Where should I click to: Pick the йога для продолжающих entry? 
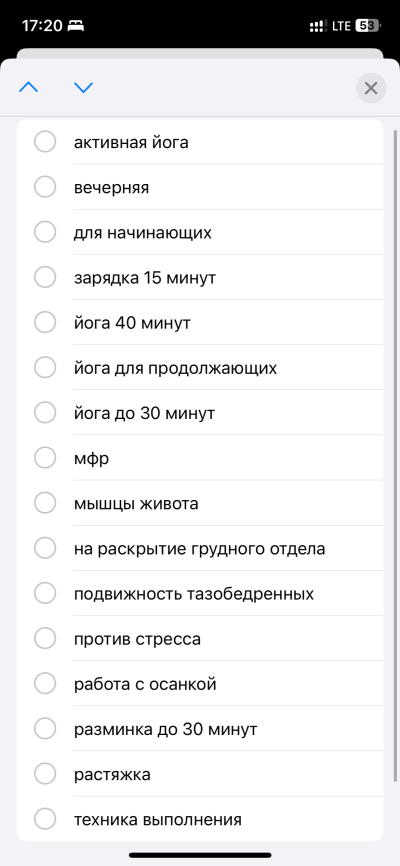click(x=175, y=368)
